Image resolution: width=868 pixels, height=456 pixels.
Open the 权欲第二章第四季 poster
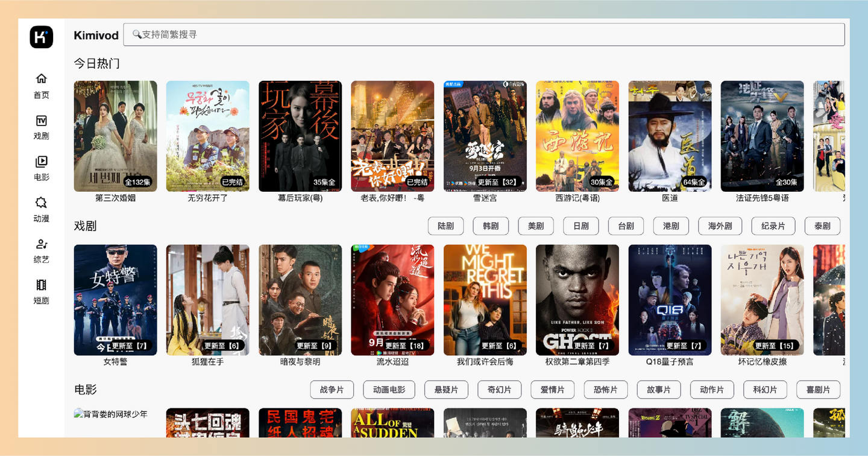(x=577, y=300)
